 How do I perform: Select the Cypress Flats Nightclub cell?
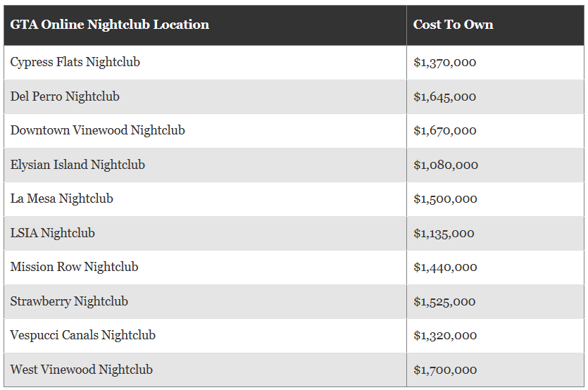75,62
